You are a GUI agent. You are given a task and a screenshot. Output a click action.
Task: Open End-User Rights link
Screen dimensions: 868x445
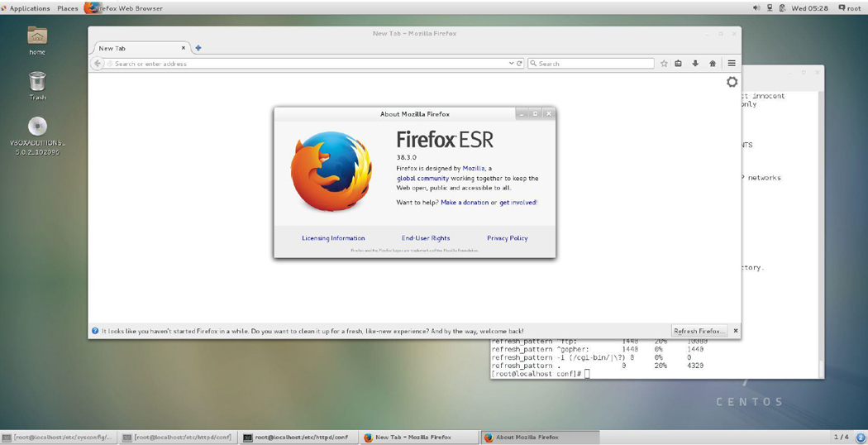click(x=426, y=238)
